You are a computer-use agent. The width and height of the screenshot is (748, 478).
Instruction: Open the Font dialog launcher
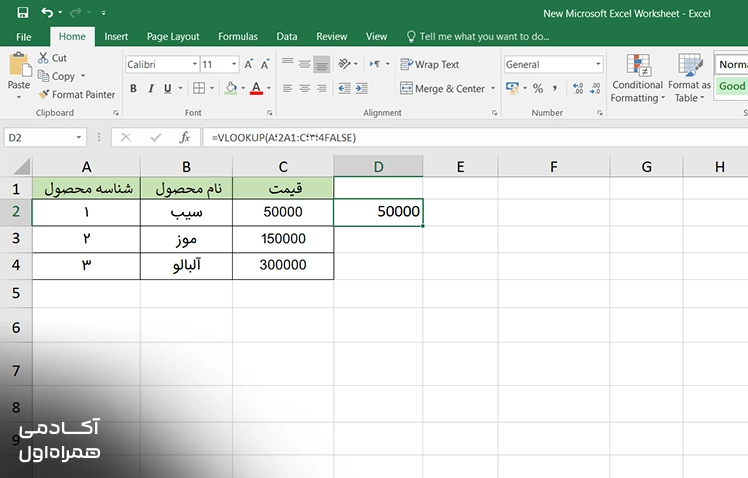point(270,113)
